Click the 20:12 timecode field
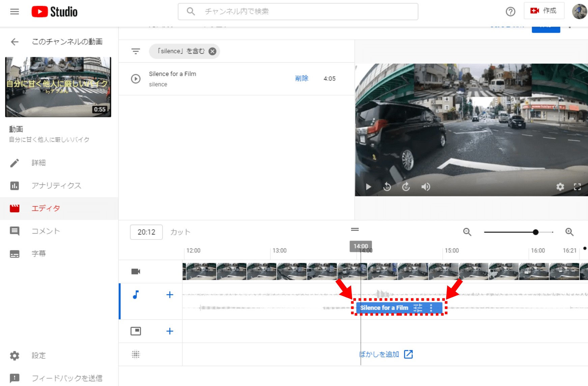 click(146, 232)
